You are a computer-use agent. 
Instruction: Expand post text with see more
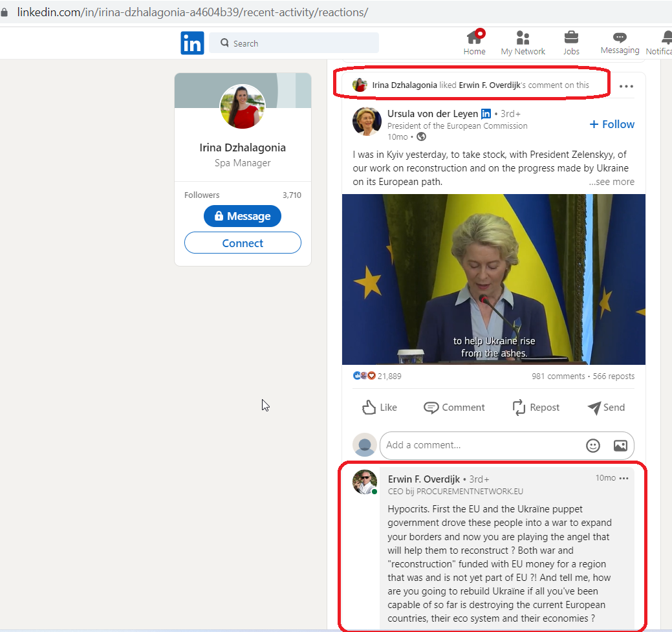point(612,182)
